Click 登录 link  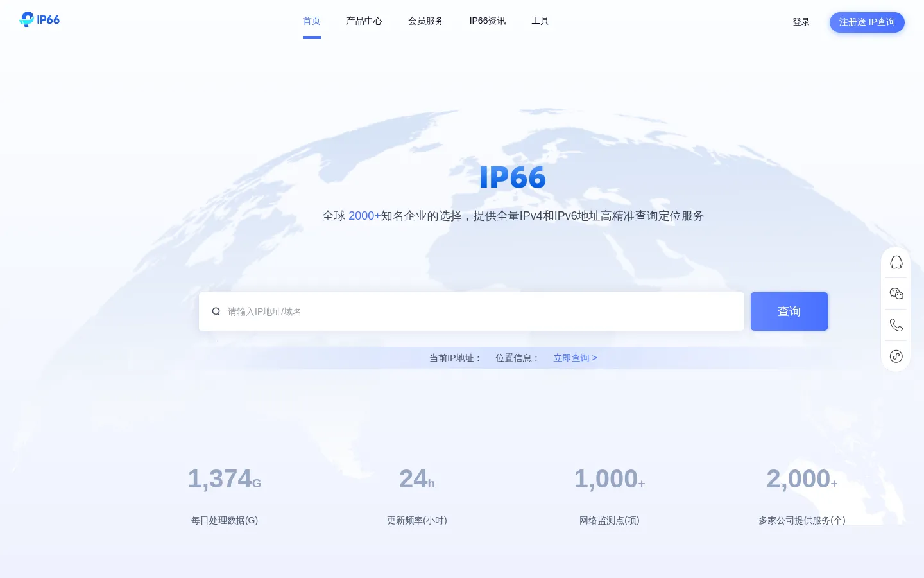pos(801,22)
